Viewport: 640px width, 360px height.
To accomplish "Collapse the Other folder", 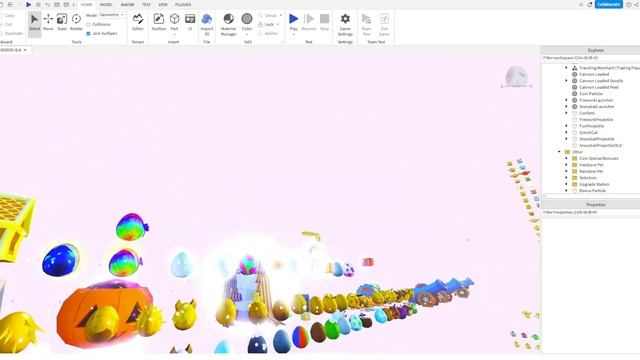I will click(x=559, y=152).
